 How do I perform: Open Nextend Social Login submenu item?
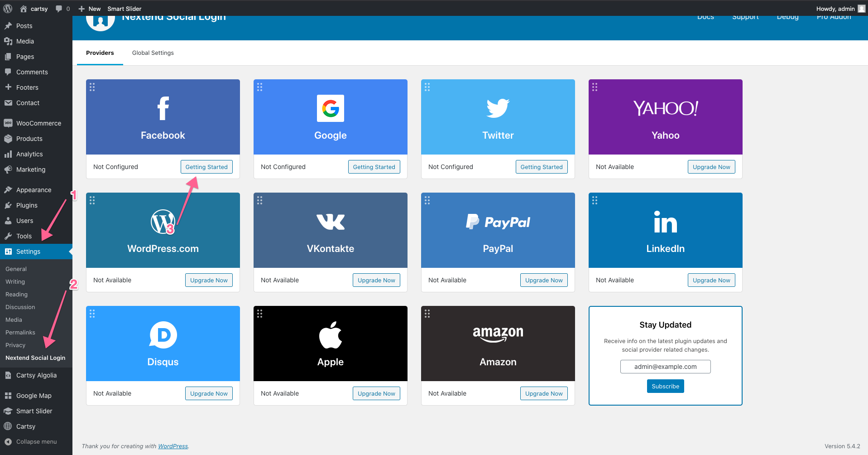click(x=35, y=358)
